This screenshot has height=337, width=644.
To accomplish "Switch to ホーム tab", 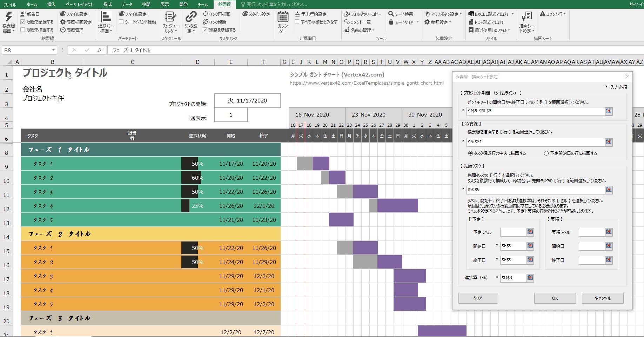I will click(x=32, y=5).
